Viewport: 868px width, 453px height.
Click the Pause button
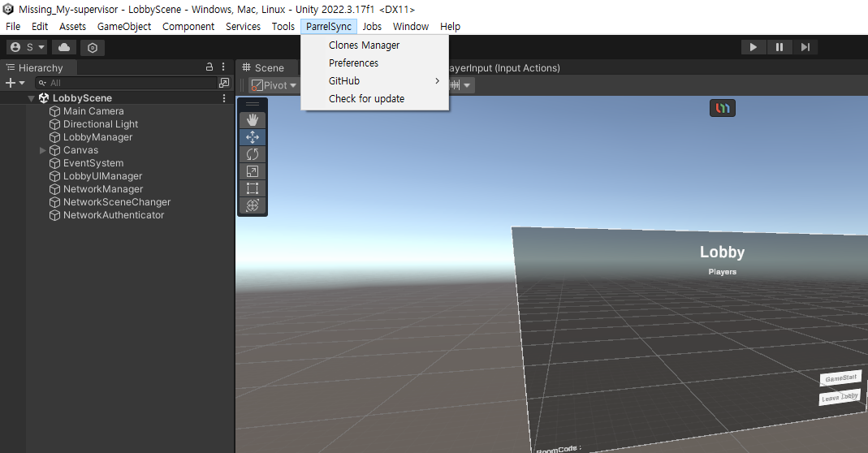779,47
